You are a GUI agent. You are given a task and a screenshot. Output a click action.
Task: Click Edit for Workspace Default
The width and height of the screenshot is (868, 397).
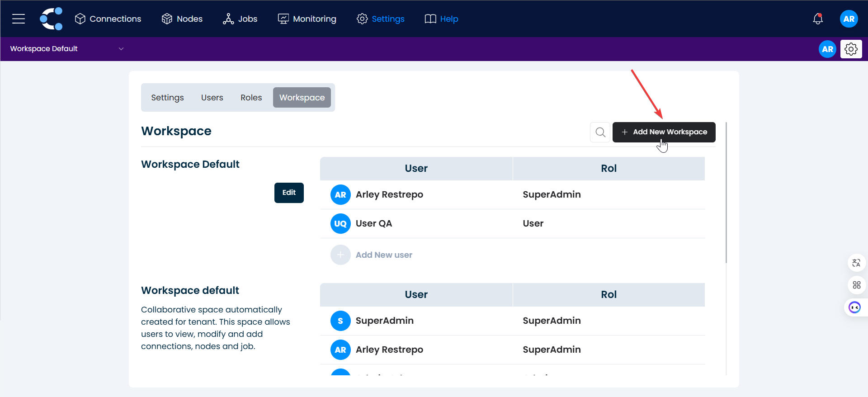point(289,193)
